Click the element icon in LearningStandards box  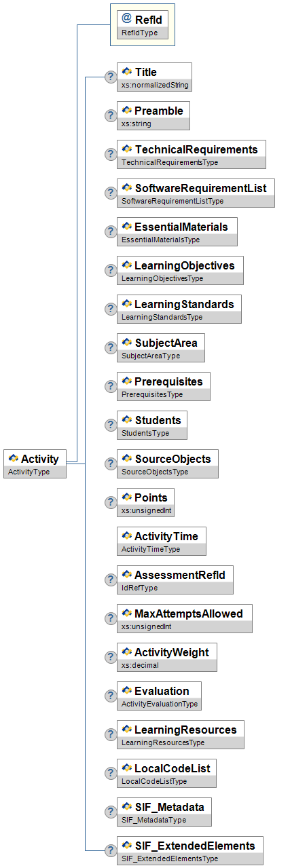(127, 304)
